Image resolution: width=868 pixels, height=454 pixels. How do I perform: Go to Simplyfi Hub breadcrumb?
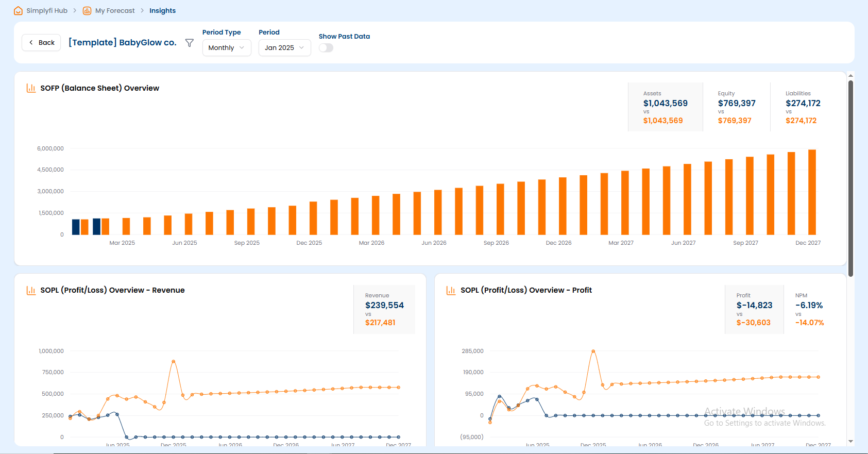coord(47,11)
